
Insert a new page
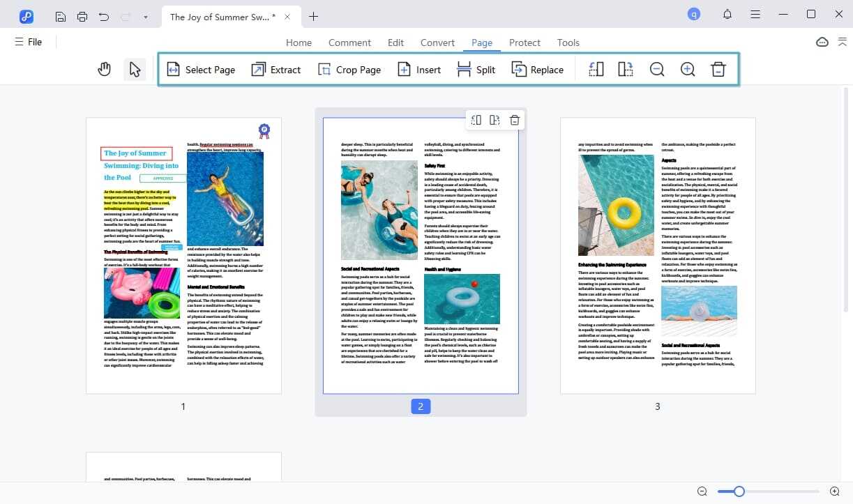(418, 69)
